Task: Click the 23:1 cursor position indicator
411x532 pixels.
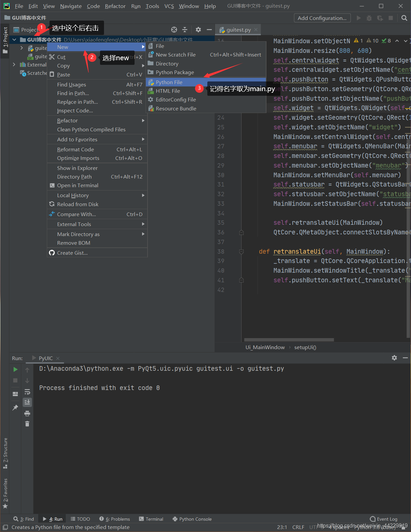Action: (x=282, y=527)
